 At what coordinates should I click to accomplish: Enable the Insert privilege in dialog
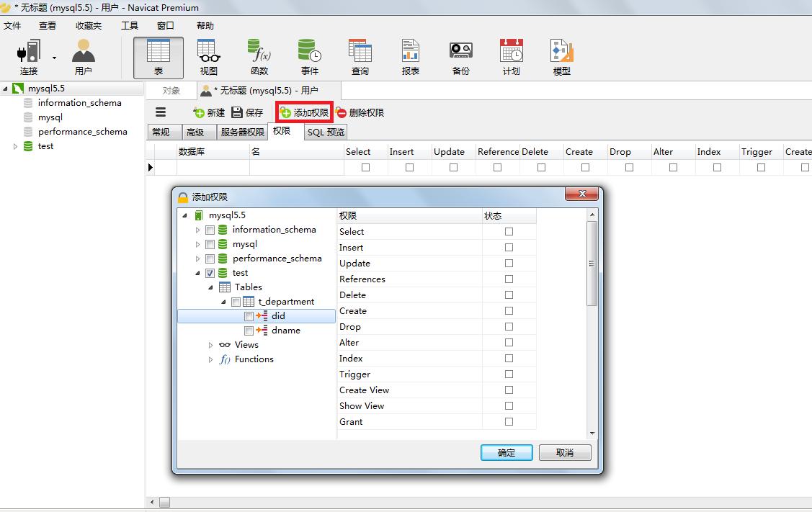[x=509, y=248]
